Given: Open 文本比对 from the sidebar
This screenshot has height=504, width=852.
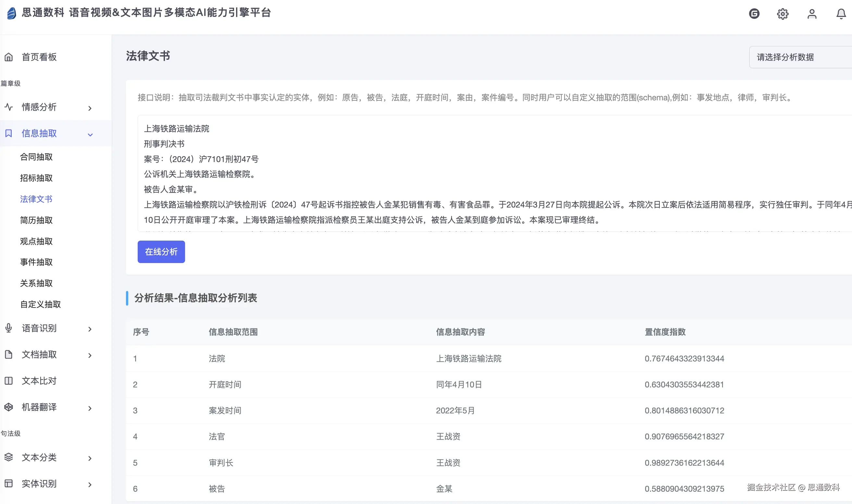Looking at the screenshot, I should tap(39, 381).
